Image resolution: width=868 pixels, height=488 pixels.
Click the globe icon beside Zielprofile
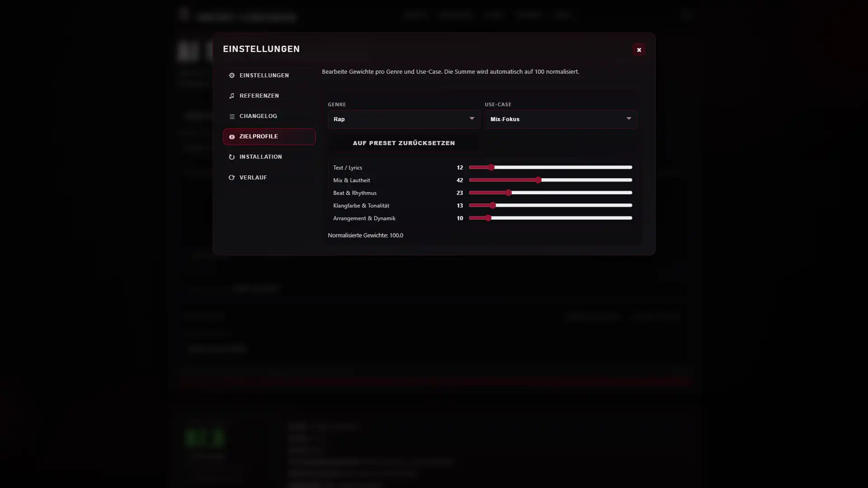tap(232, 137)
